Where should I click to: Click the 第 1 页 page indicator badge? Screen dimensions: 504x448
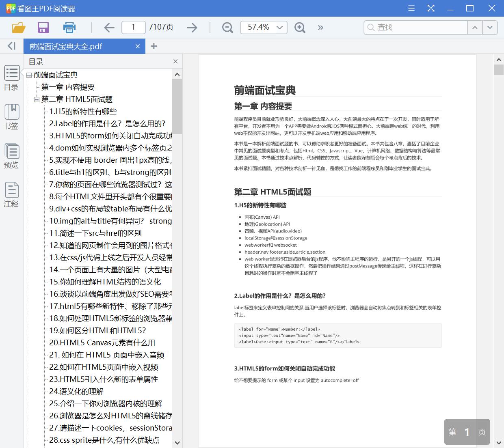(x=467, y=432)
